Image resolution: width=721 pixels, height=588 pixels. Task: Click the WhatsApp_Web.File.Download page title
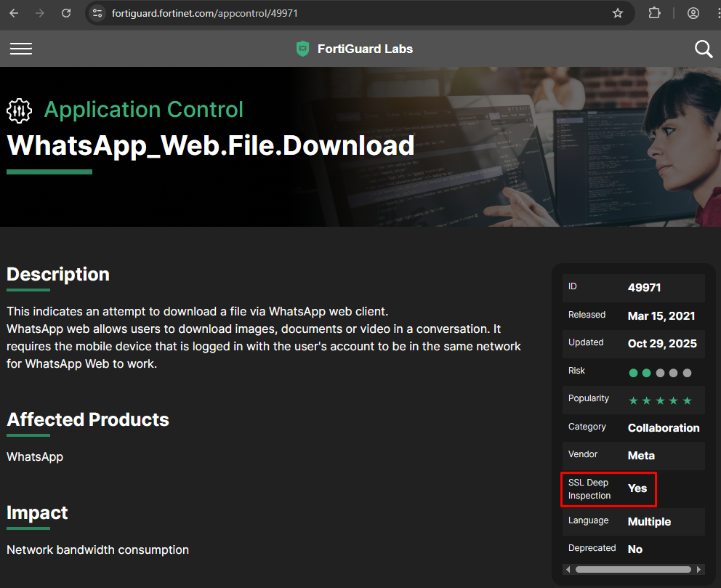pyautogui.click(x=210, y=145)
